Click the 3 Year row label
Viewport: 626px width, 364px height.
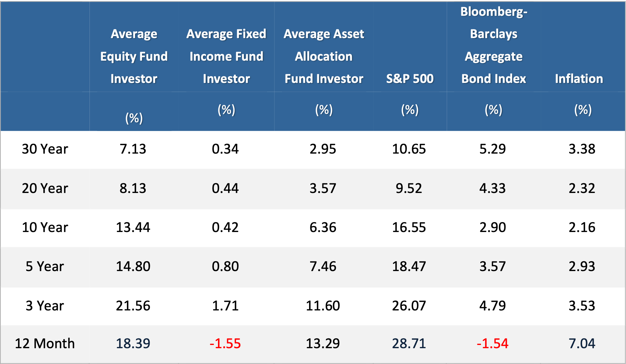pyautogui.click(x=45, y=306)
